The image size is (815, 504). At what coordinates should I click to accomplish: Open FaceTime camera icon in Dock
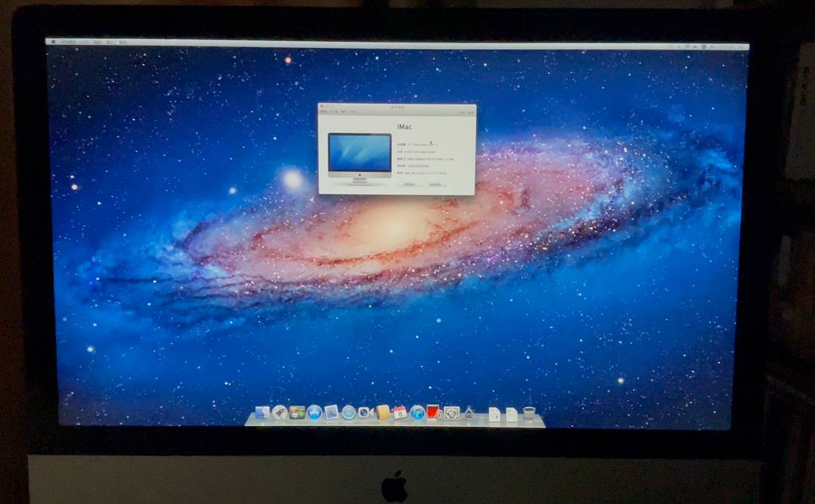tap(365, 413)
